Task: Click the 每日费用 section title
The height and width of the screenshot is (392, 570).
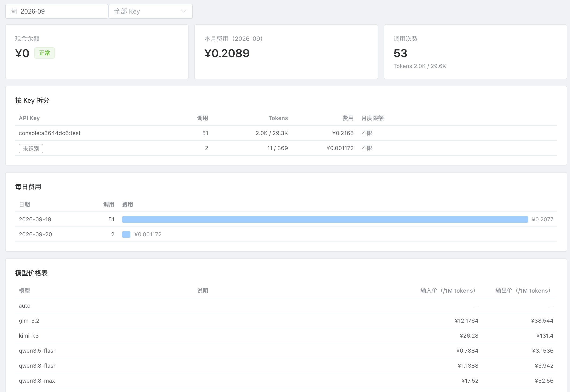Action: coord(28,187)
